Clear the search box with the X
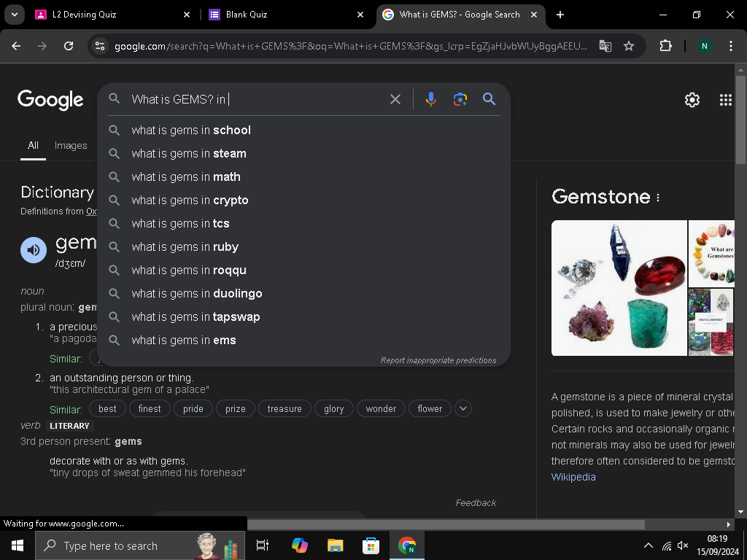This screenshot has height=560, width=747. pos(395,99)
